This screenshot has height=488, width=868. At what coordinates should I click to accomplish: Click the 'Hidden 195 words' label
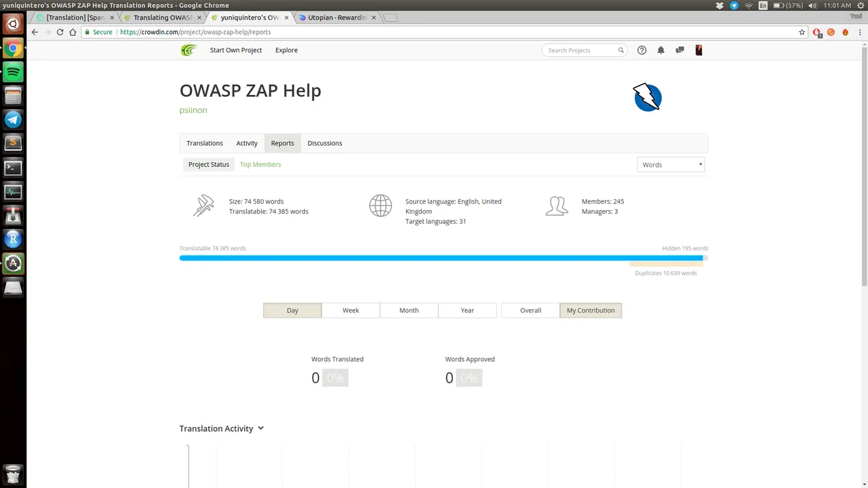coord(685,249)
